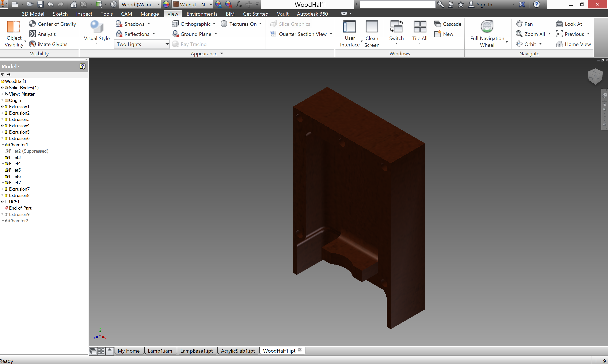Switch to the AcrylicSlab1.ipt tab

click(x=238, y=350)
